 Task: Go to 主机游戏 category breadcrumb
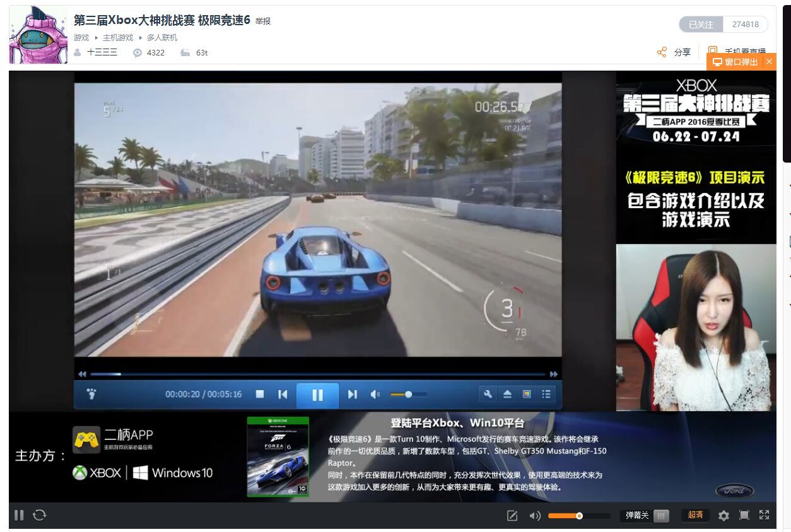coord(118,38)
